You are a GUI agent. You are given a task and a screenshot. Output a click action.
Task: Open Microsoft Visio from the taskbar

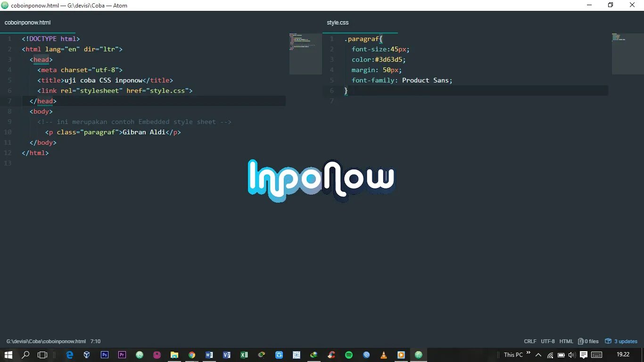[x=227, y=354]
